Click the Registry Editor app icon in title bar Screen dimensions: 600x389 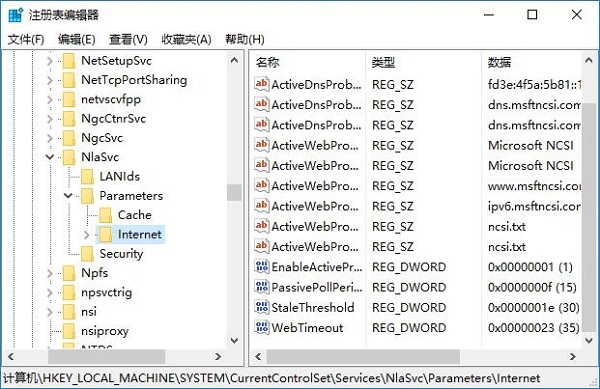pos(15,15)
